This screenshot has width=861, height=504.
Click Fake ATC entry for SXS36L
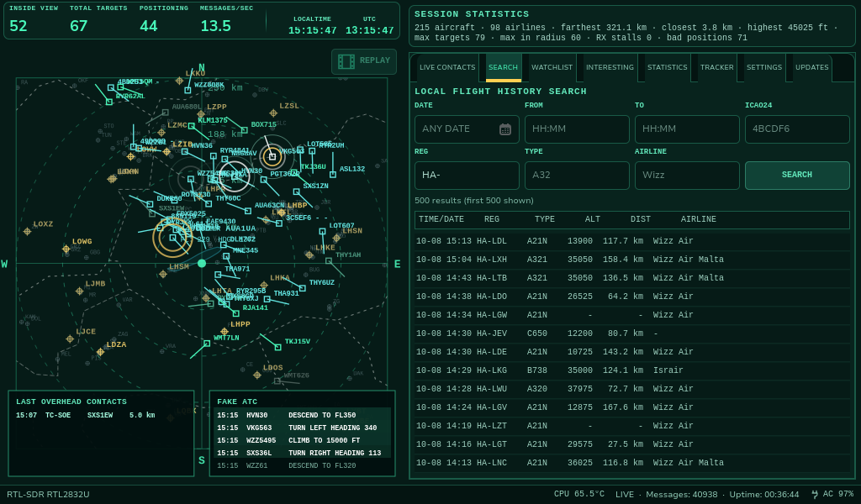[x=302, y=454]
